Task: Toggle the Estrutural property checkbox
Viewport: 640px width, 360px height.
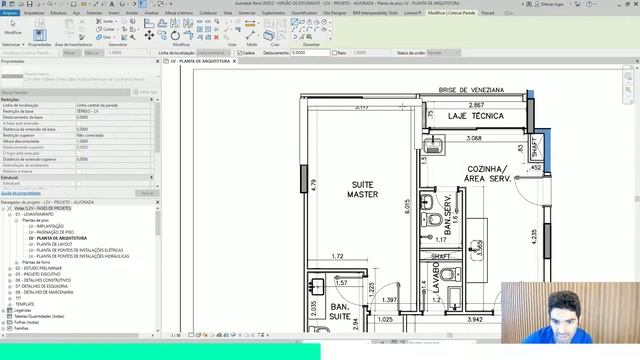Action: point(78,183)
